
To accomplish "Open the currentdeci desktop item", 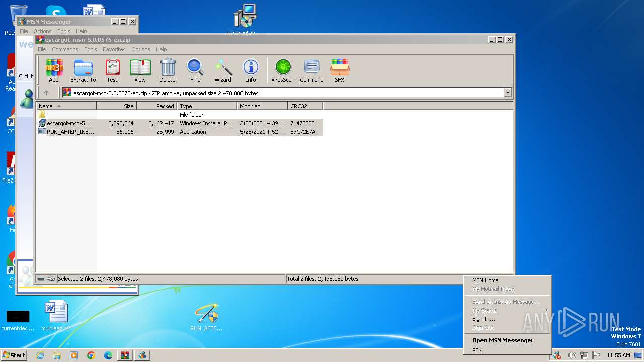I will click(x=18, y=320).
